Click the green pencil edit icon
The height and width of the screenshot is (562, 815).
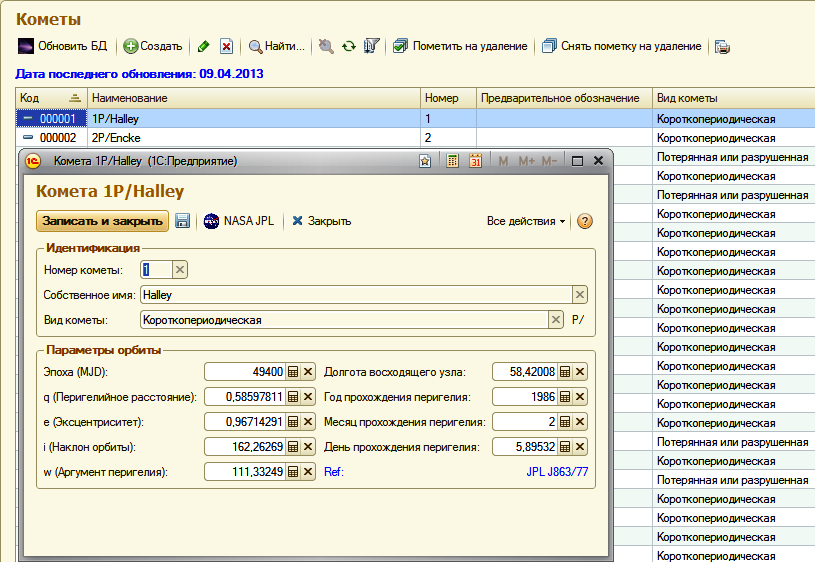(x=204, y=46)
